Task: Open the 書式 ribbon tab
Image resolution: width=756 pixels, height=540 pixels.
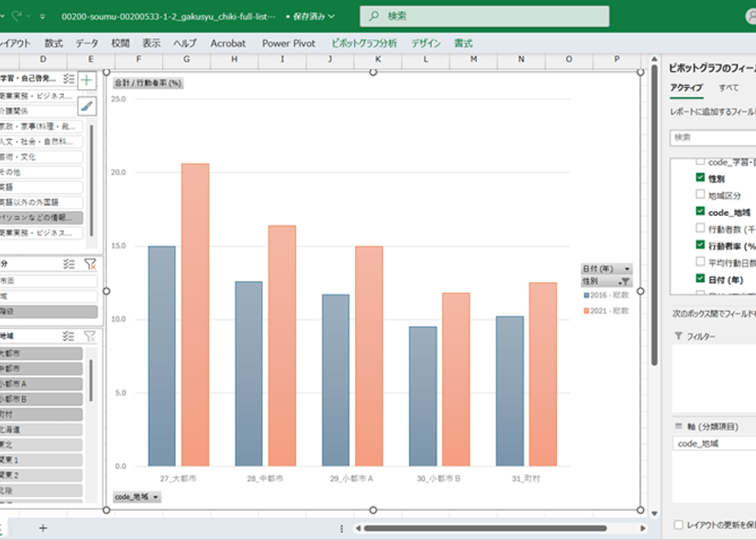Action: [x=463, y=43]
